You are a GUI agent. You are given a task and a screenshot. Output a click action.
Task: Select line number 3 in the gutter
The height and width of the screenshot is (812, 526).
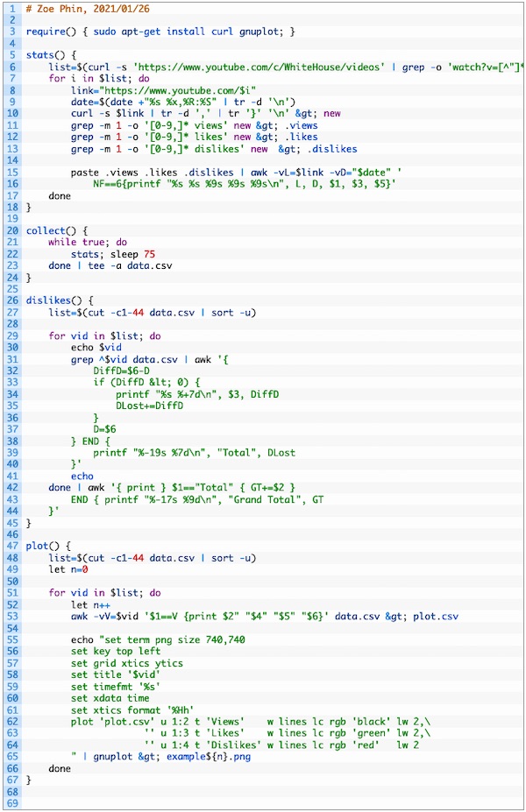click(12, 32)
